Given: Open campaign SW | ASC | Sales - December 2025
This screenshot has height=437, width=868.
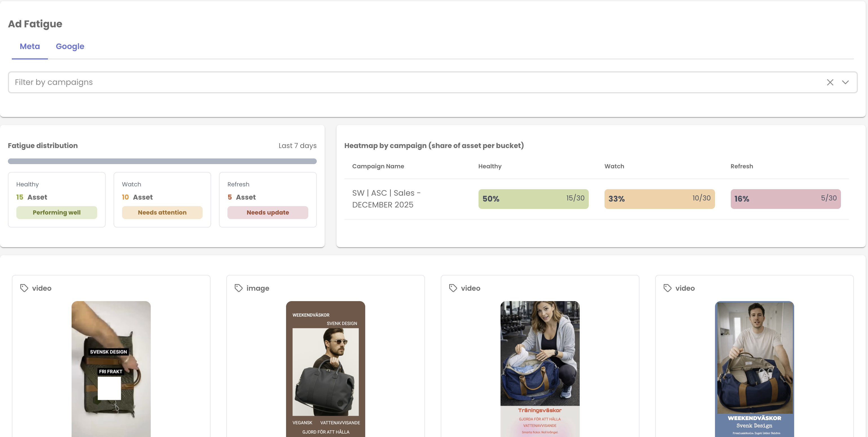Looking at the screenshot, I should coord(386,198).
